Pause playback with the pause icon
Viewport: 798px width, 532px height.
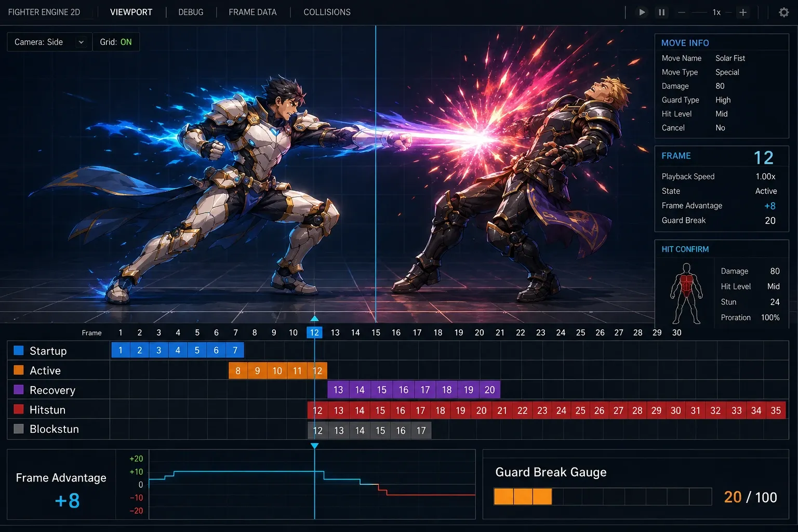(662, 12)
